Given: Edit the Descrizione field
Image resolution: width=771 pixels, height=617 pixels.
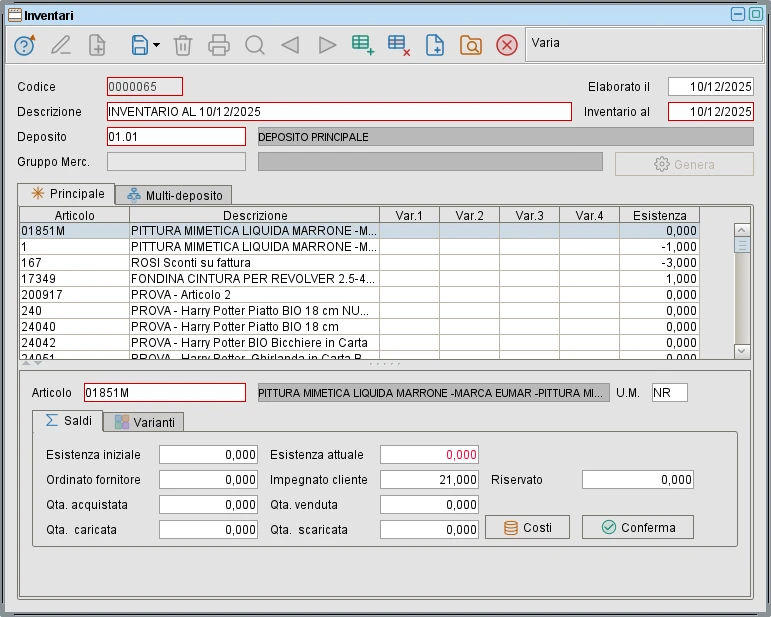Looking at the screenshot, I should click(339, 112).
